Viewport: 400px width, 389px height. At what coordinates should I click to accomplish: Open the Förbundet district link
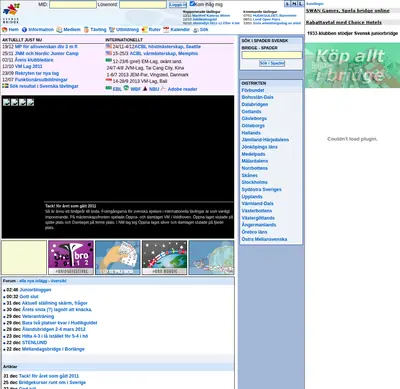(253, 90)
